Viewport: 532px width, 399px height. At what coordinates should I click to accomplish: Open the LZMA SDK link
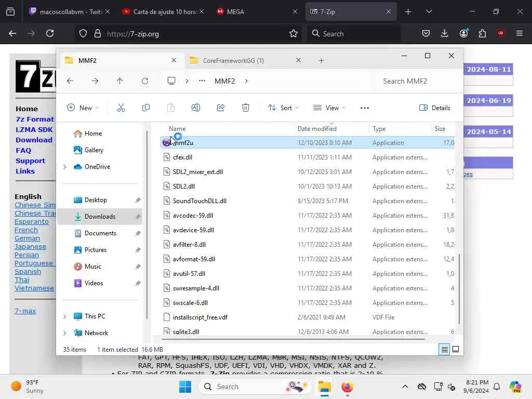coord(34,129)
